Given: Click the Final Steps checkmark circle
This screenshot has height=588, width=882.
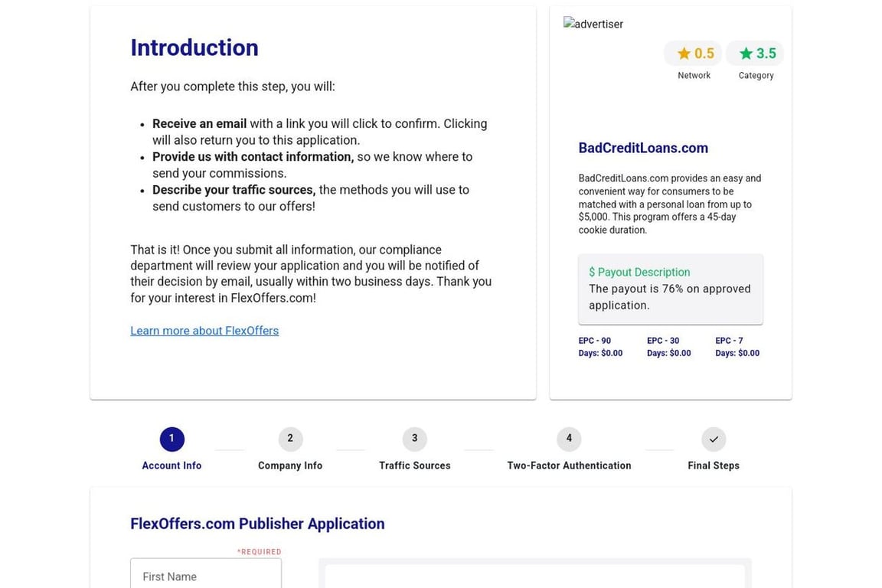Looking at the screenshot, I should click(714, 439).
